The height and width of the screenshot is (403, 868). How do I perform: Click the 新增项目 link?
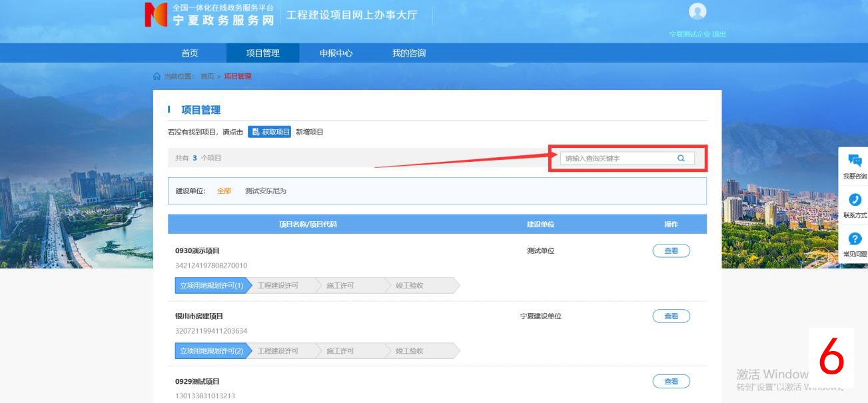310,132
